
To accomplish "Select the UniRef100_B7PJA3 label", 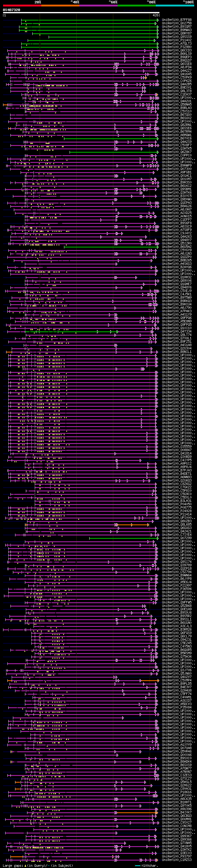I will tap(177, 470).
